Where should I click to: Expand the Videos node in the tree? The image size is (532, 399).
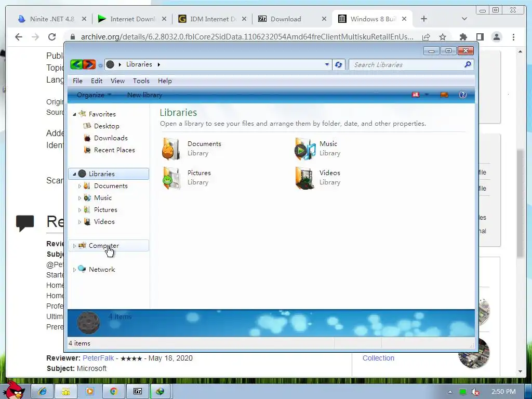click(79, 222)
